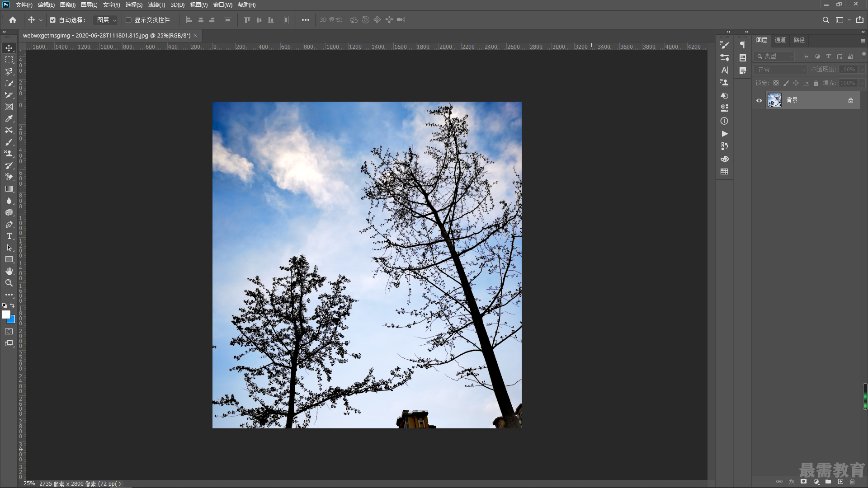Expand the status bar info arrow
The image size is (868, 488).
coord(120,484)
